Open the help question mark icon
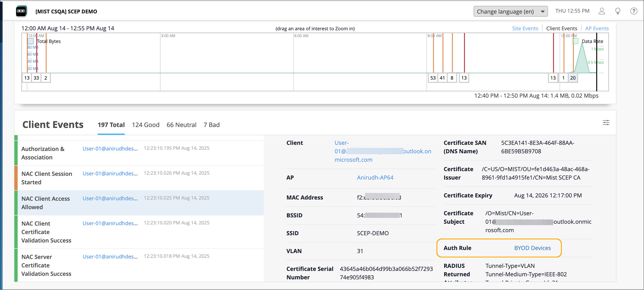This screenshot has width=644, height=290. 633,11
